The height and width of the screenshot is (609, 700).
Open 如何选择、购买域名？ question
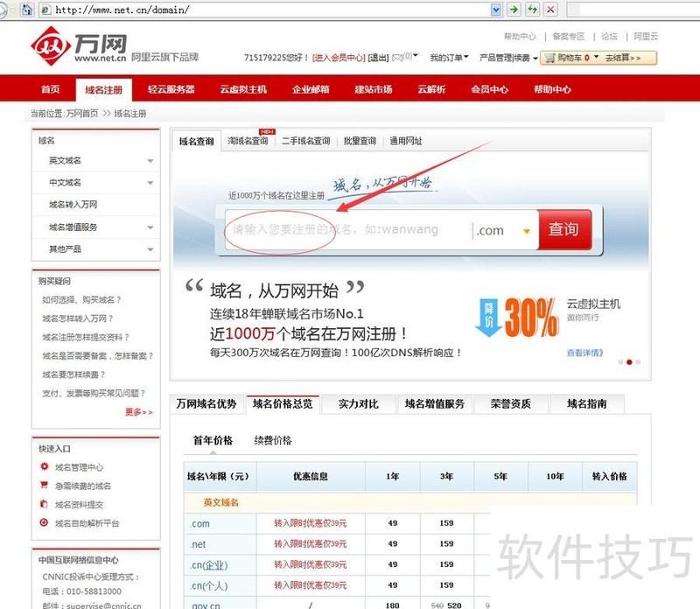[81, 300]
